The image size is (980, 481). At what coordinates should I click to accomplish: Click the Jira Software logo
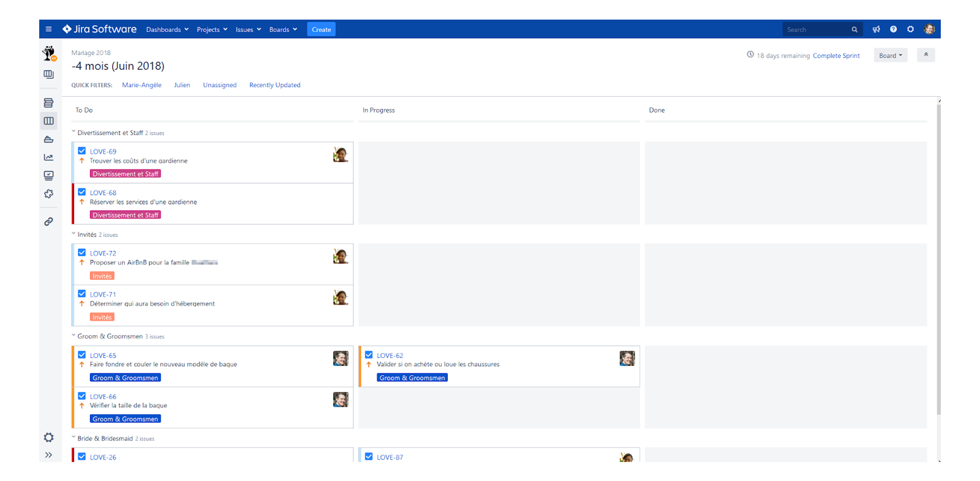99,29
